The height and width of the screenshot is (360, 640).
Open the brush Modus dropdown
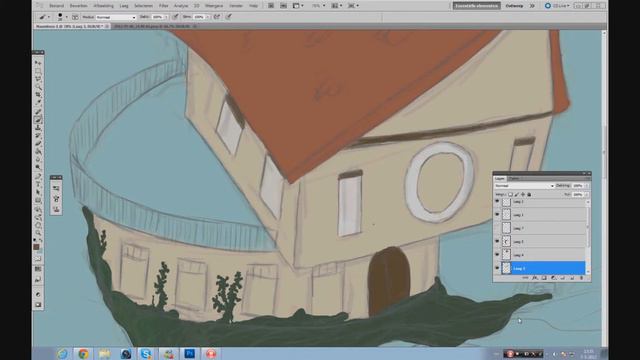click(116, 17)
